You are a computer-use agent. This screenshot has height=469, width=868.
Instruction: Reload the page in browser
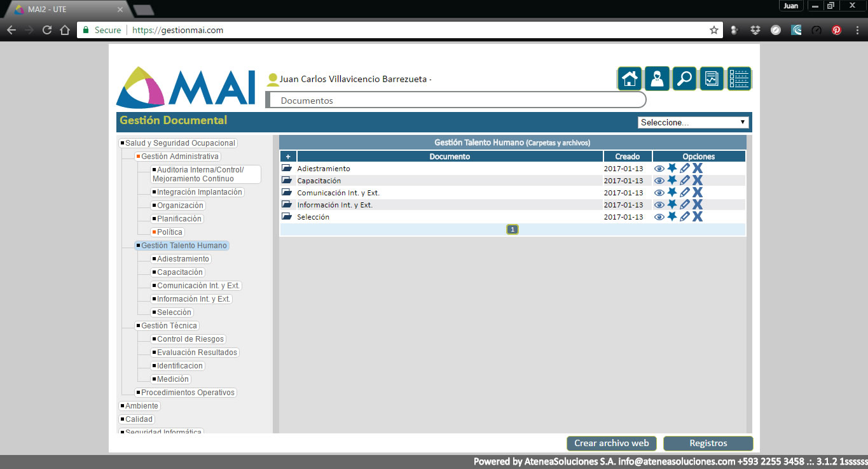pos(47,30)
